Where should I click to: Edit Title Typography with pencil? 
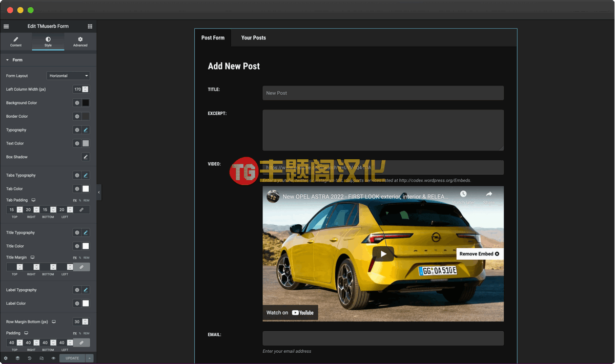(86, 232)
